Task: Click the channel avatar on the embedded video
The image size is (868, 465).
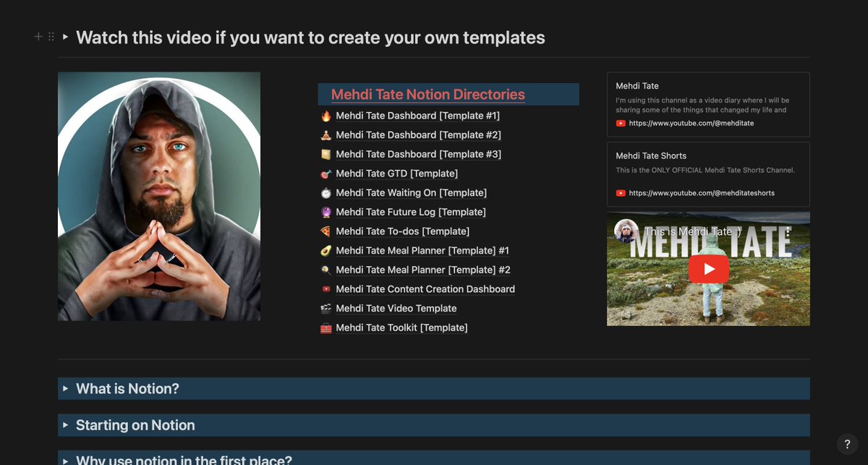Action: point(626,231)
